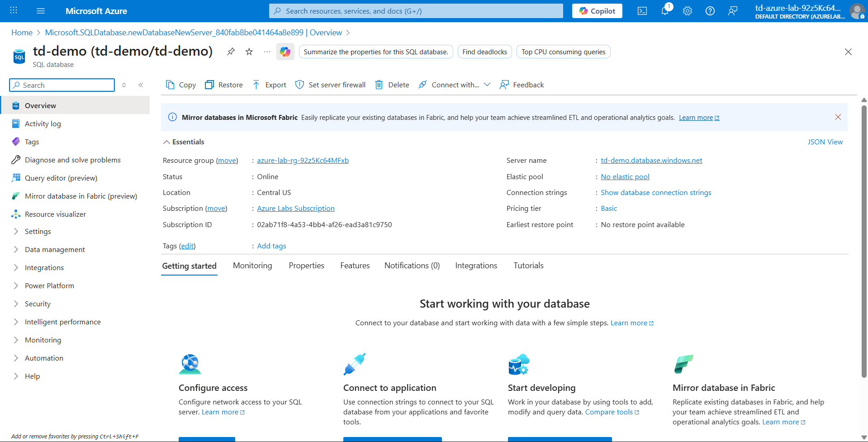Open portal settings gear icon
The image size is (868, 442).
click(687, 11)
